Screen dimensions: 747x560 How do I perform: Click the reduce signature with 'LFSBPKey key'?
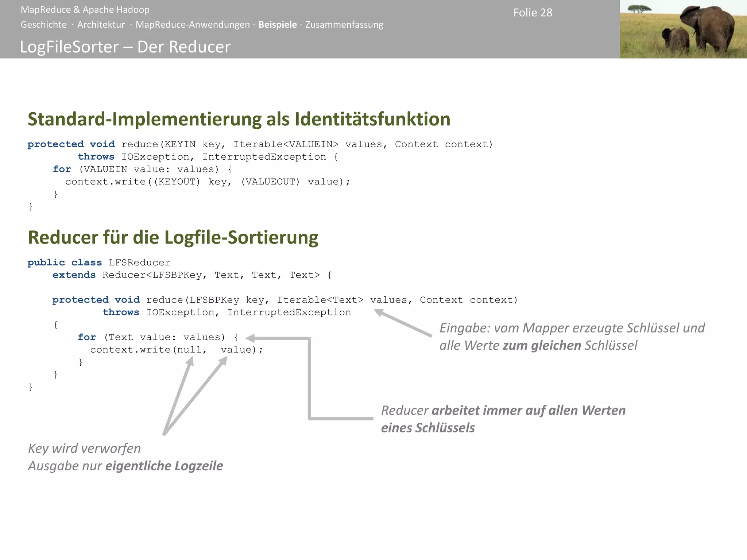pos(285,300)
